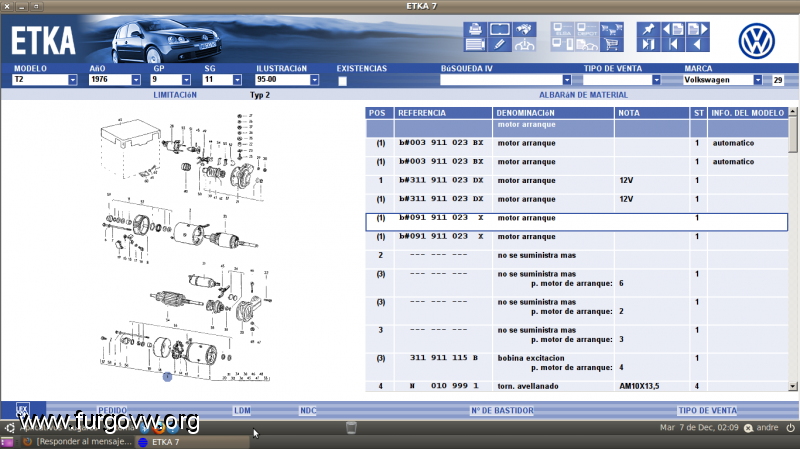Select the bobina excitacion row
Image resolution: width=800 pixels, height=449 pixels.
pos(577,363)
